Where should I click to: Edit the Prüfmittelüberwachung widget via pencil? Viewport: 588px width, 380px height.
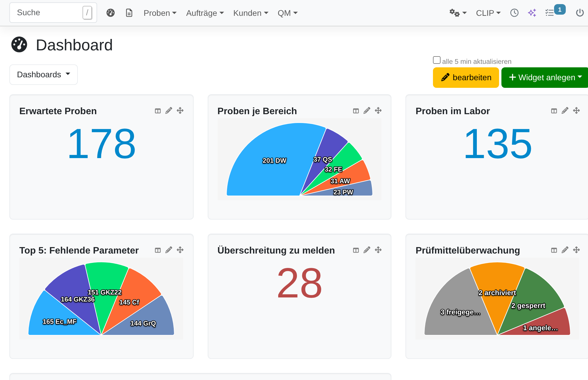coord(565,250)
